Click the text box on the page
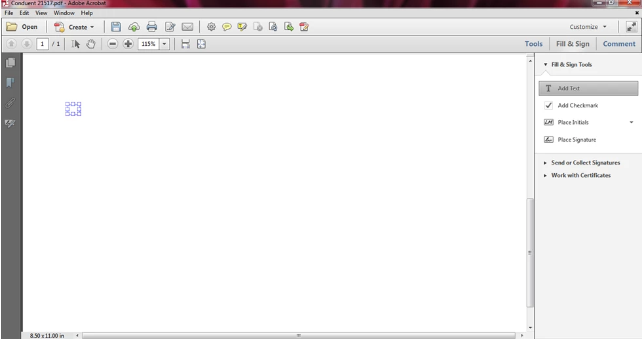Image resolution: width=644 pixels, height=339 pixels. [73, 110]
